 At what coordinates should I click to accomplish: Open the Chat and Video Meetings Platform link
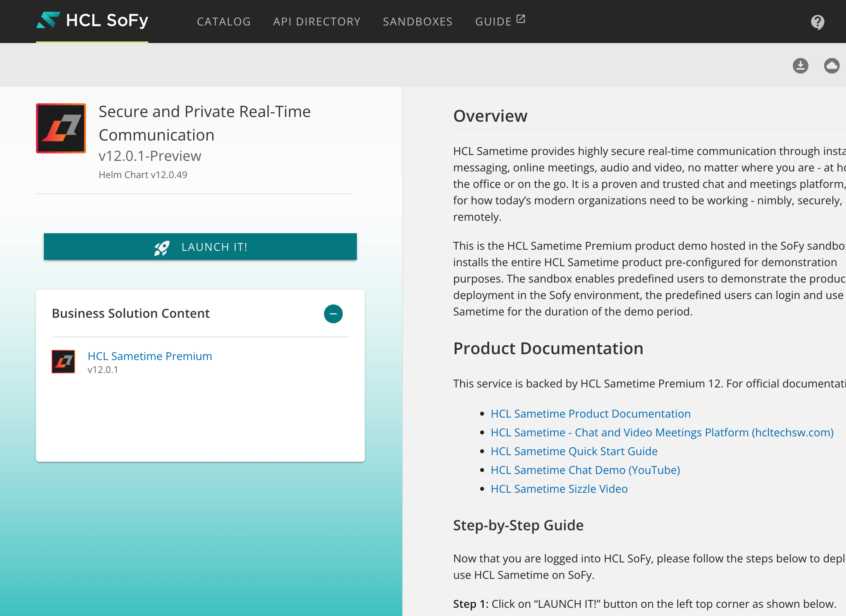click(662, 432)
